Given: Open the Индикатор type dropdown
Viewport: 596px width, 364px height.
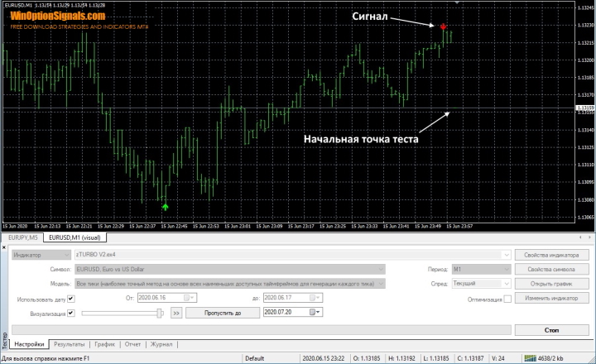Looking at the screenshot, I should pos(66,255).
